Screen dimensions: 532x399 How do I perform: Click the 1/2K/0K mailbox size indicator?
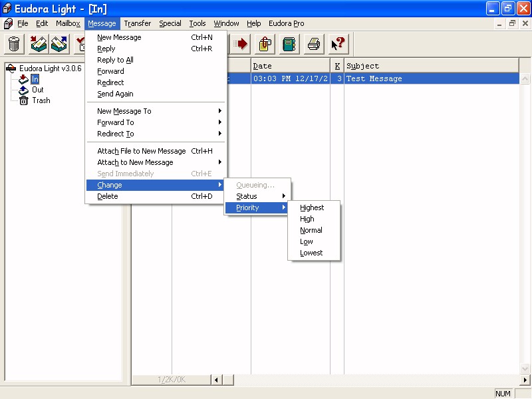pos(172,380)
